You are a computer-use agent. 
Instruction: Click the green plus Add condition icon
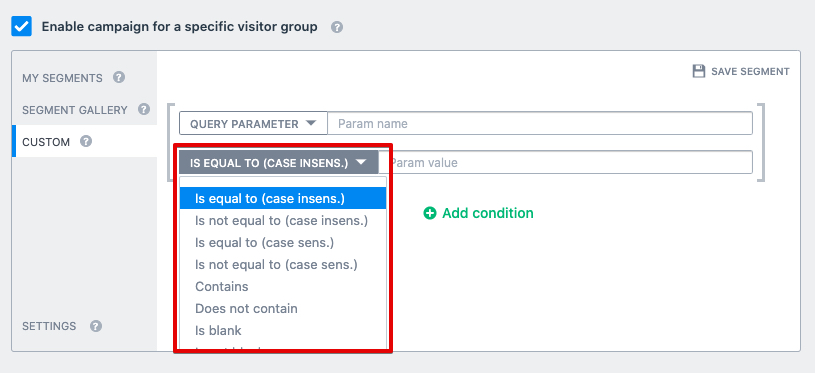(430, 213)
